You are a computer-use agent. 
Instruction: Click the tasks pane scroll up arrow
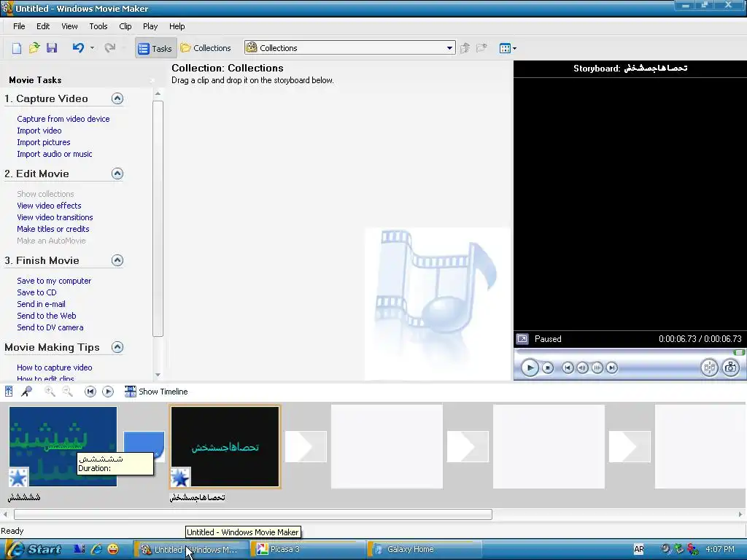coord(158,94)
